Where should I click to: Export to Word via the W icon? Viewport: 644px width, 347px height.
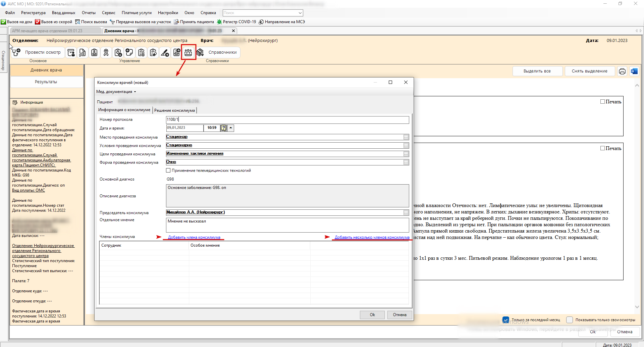pyautogui.click(x=634, y=71)
